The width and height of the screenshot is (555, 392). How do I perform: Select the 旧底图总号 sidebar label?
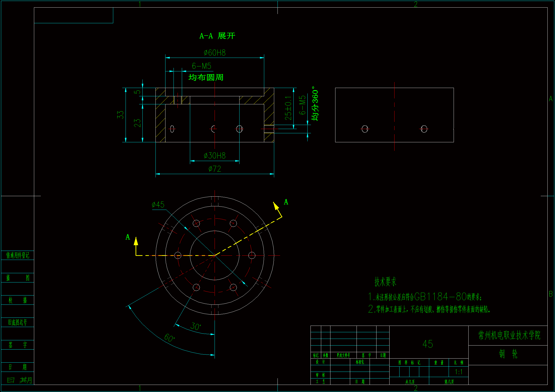[17, 323]
